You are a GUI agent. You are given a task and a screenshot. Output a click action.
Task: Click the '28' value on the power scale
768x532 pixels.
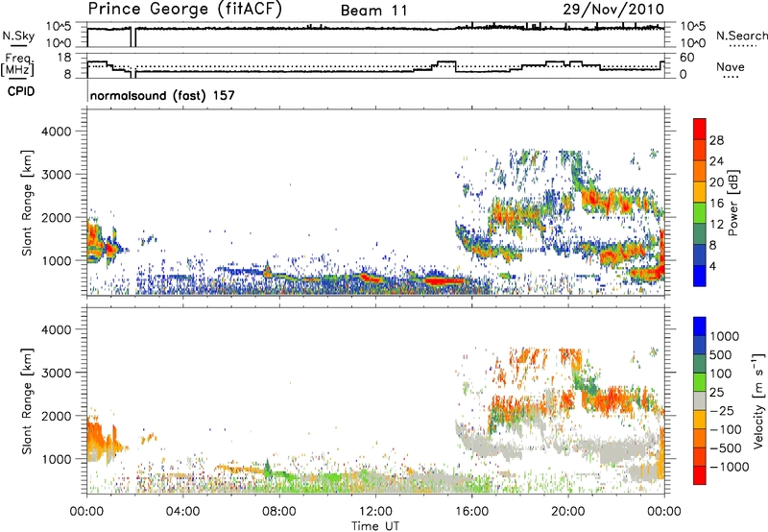point(716,140)
